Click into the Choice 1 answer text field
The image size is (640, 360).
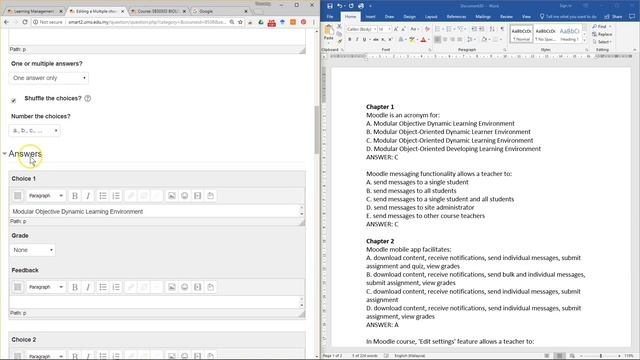[154, 211]
